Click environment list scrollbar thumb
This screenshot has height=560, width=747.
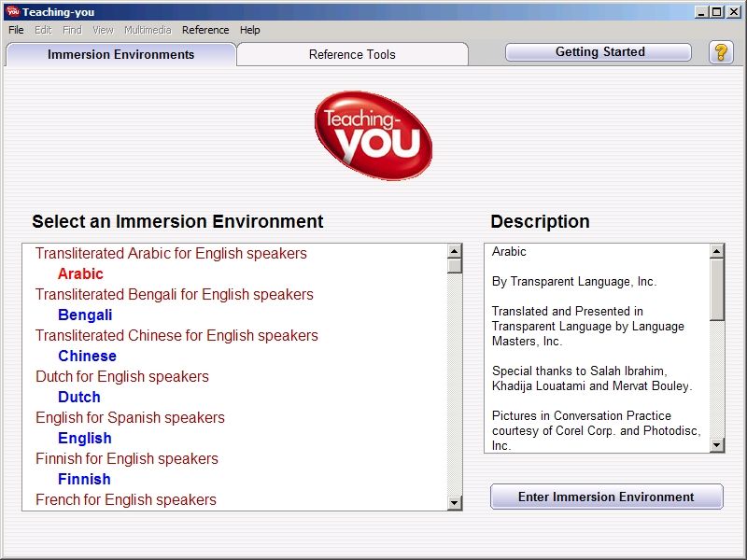click(x=455, y=266)
